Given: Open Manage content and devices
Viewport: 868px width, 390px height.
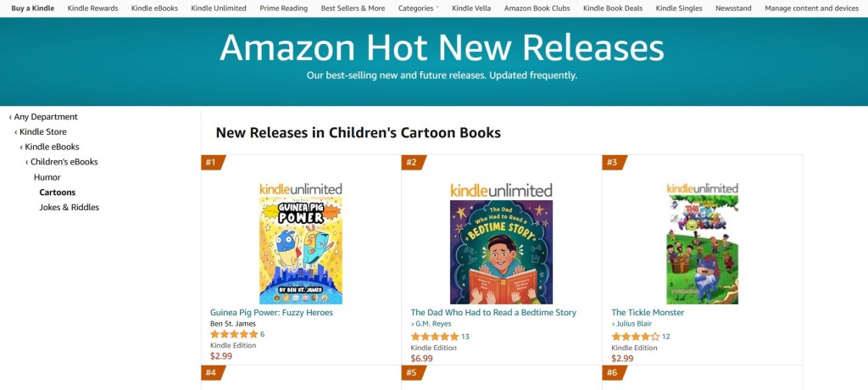Looking at the screenshot, I should click(811, 8).
